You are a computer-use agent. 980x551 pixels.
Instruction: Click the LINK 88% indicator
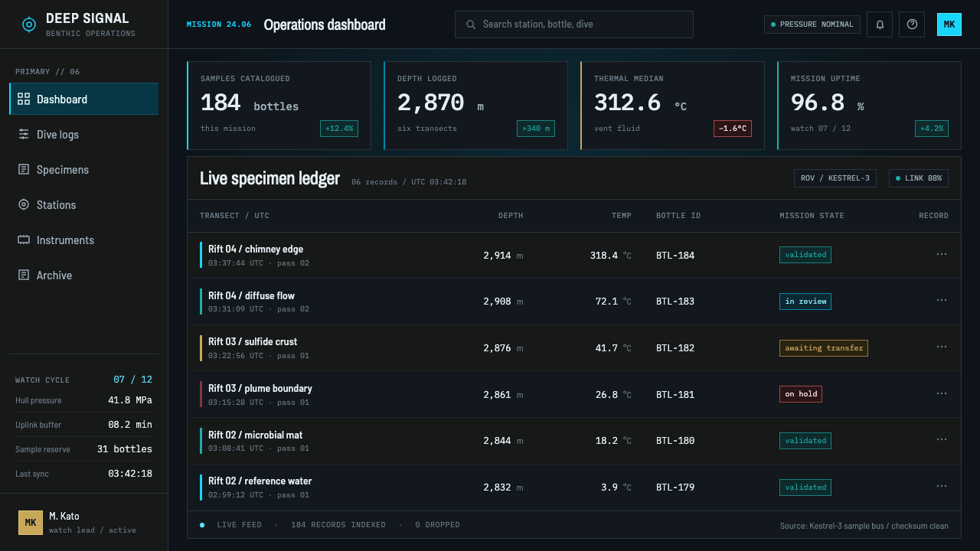pos(919,178)
